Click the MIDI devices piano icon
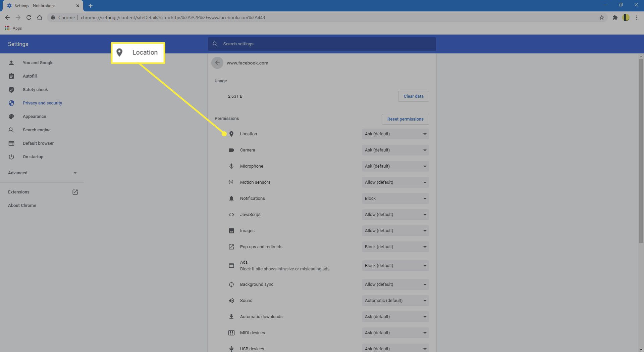The height and width of the screenshot is (352, 644). [231, 333]
